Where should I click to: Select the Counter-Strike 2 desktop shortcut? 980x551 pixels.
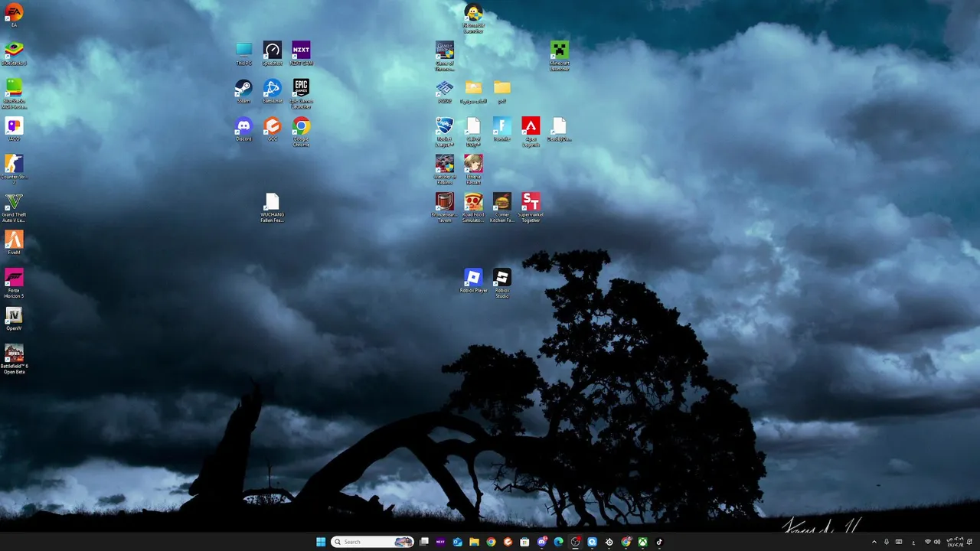[x=14, y=169]
